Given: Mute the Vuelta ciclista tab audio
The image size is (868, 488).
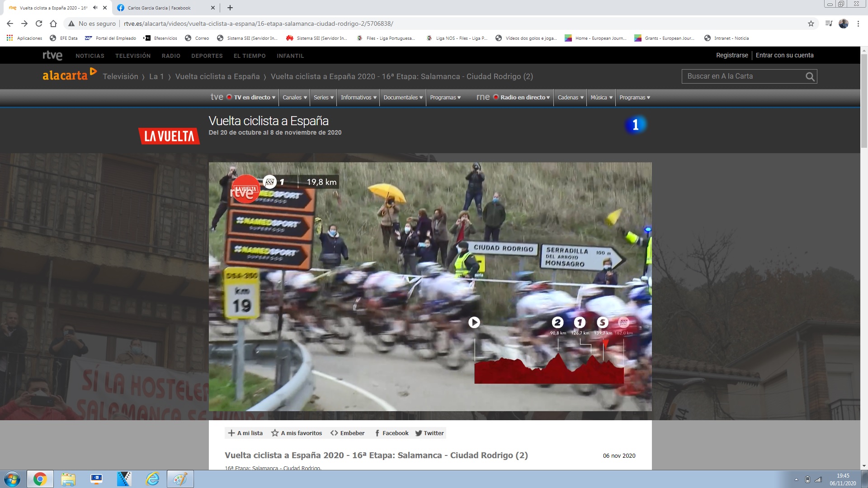Looking at the screenshot, I should click(95, 8).
